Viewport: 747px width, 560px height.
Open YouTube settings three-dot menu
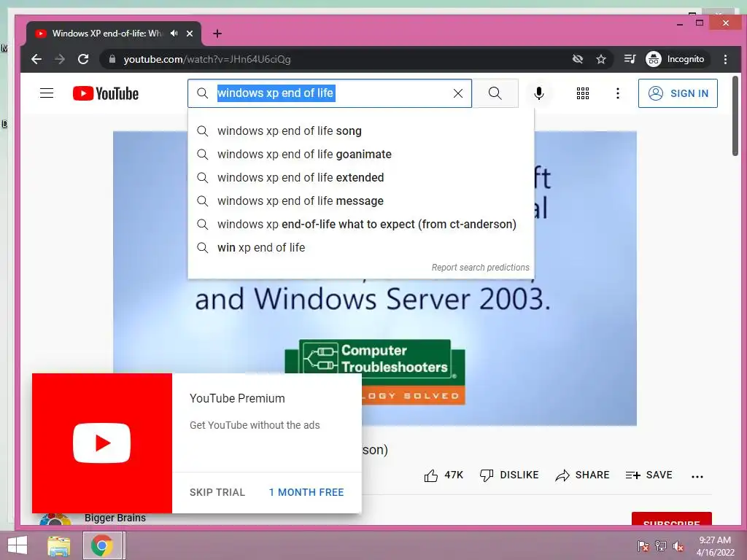tap(617, 93)
